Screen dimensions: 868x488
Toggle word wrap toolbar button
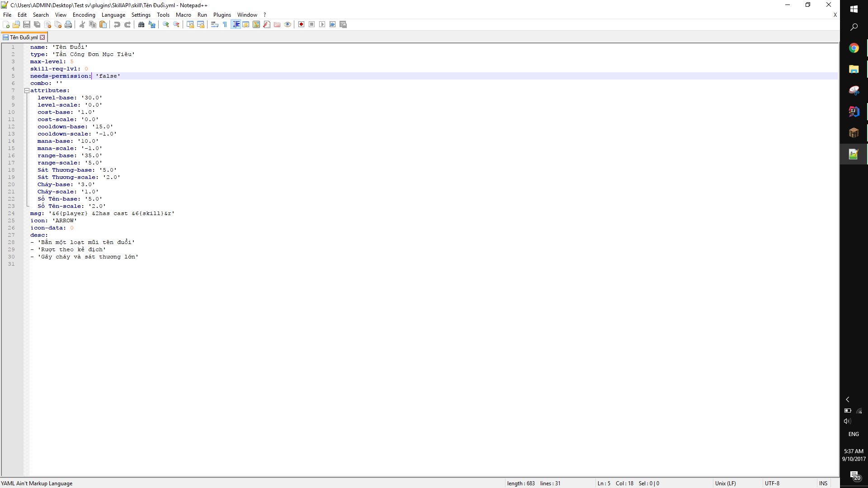[x=215, y=24]
